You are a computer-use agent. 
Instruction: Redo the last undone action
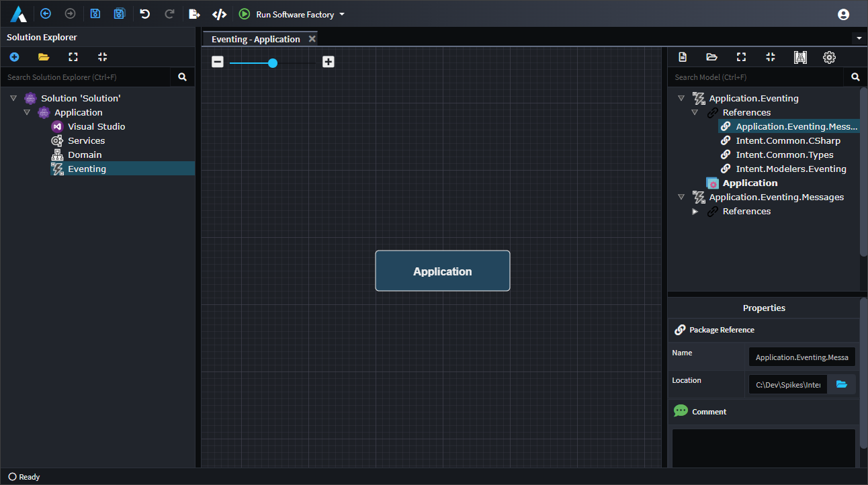169,13
